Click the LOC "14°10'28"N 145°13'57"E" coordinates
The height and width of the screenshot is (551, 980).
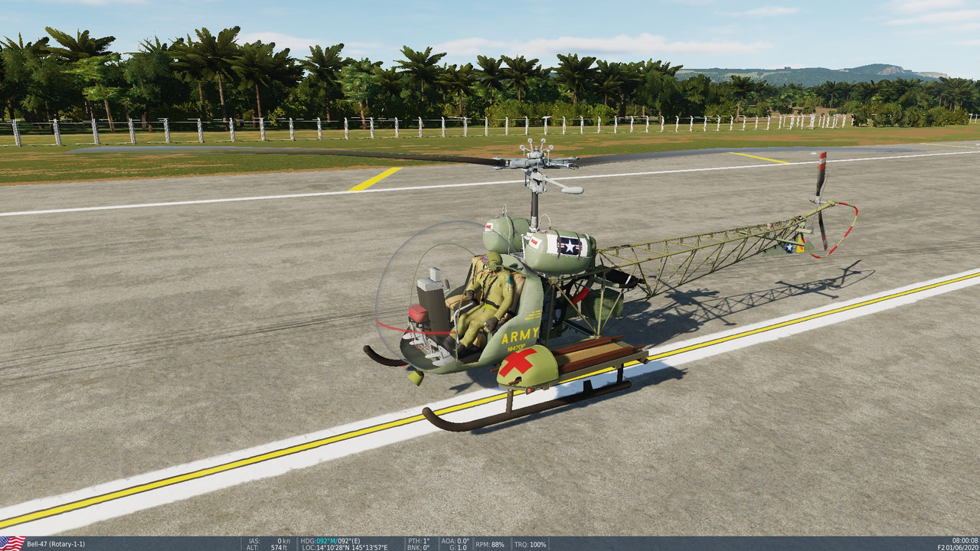click(x=352, y=547)
